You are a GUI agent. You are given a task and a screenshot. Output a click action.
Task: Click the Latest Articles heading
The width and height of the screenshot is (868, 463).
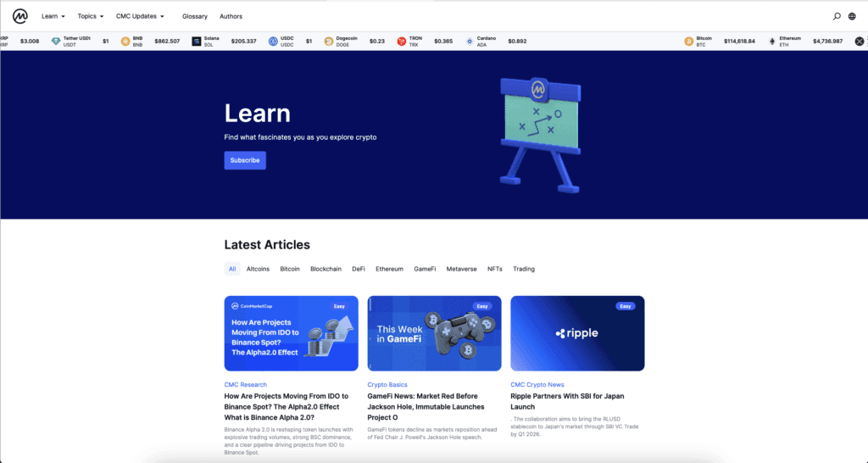pos(267,245)
